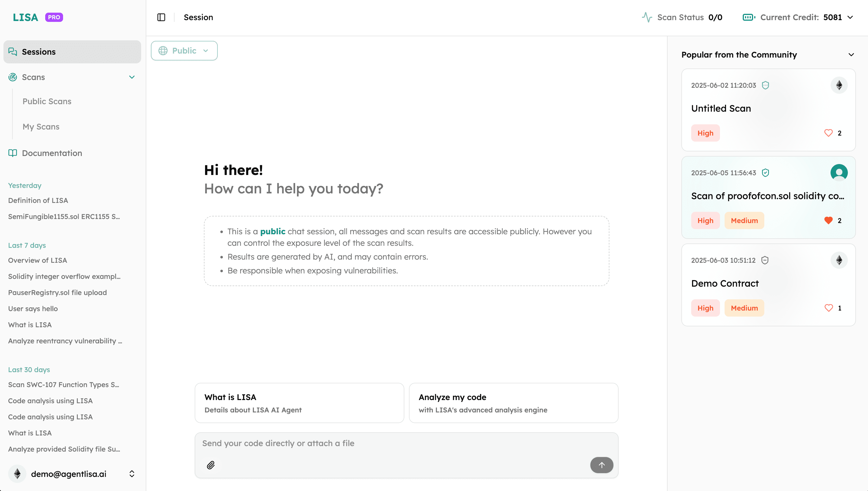The width and height of the screenshot is (868, 491).
Task: Click the Scan Status 0/0 value
Action: [715, 17]
